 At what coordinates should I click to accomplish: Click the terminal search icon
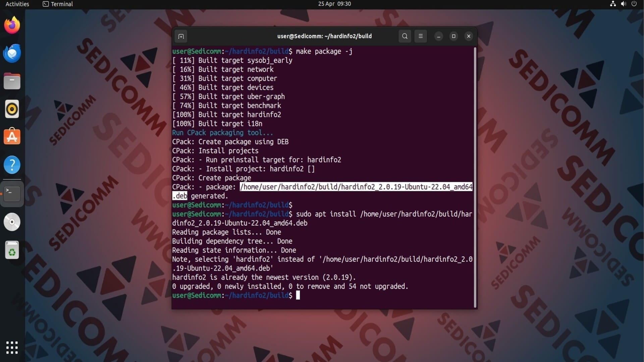[405, 36]
